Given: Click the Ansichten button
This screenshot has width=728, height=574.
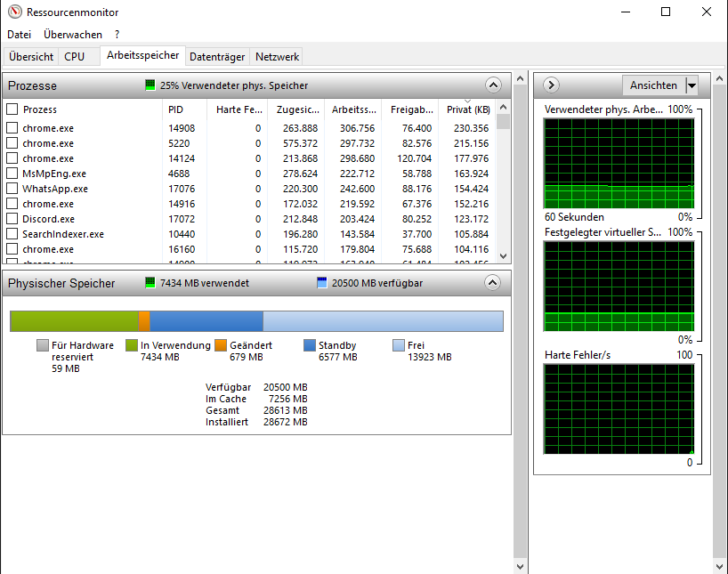Looking at the screenshot, I should (x=654, y=85).
